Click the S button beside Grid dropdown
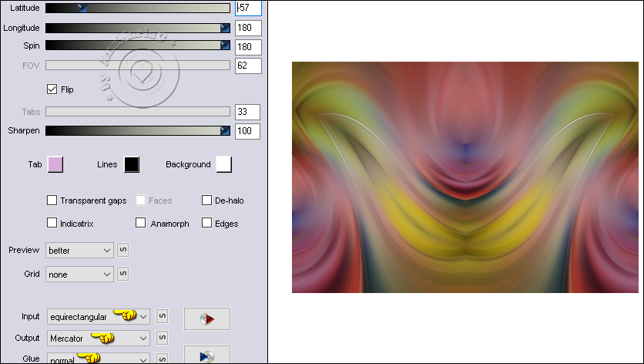Screen dimensions: 644x364 (122, 274)
